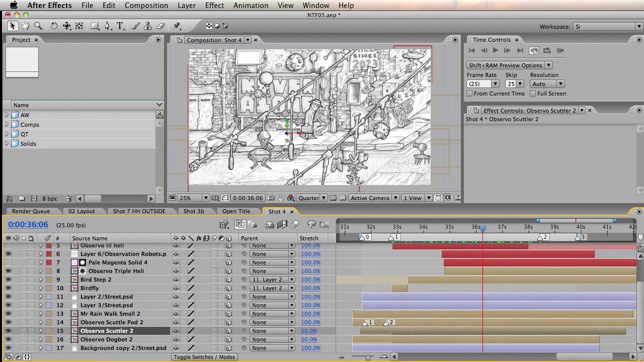Open the 25% magnification dropdown
This screenshot has width=644, height=362.
click(193, 198)
